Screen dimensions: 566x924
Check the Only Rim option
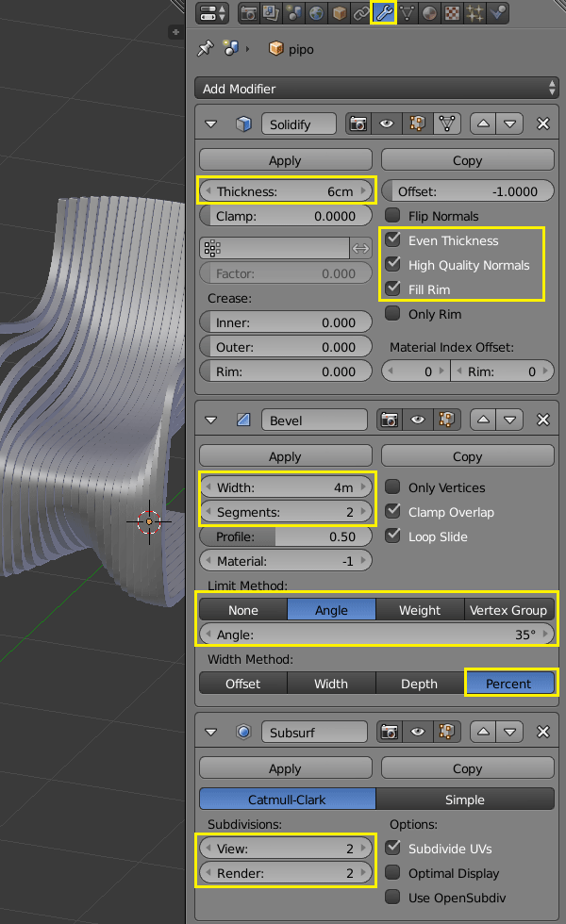[x=392, y=314]
